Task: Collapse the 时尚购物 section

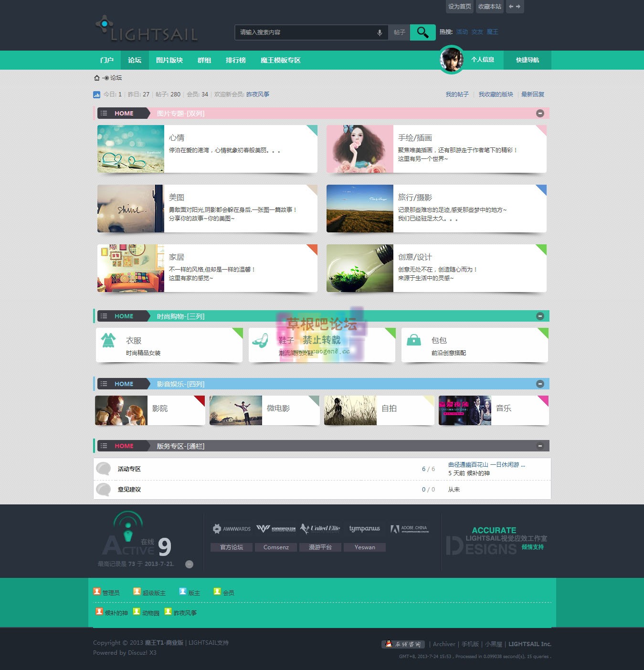Action: pos(540,316)
